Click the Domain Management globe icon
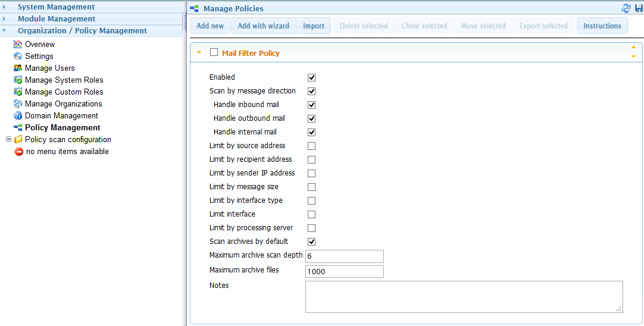The height and width of the screenshot is (326, 644). [x=18, y=116]
